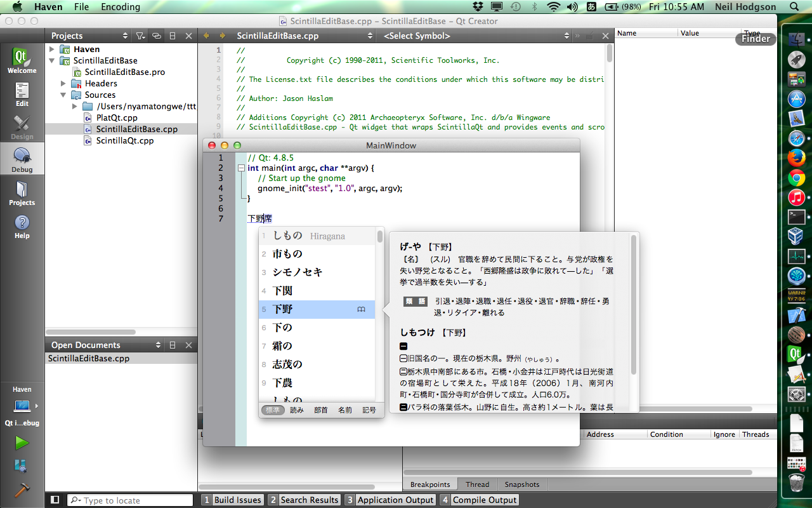Start debugging with Debug-run icon
The height and width of the screenshot is (508, 812).
[22, 466]
